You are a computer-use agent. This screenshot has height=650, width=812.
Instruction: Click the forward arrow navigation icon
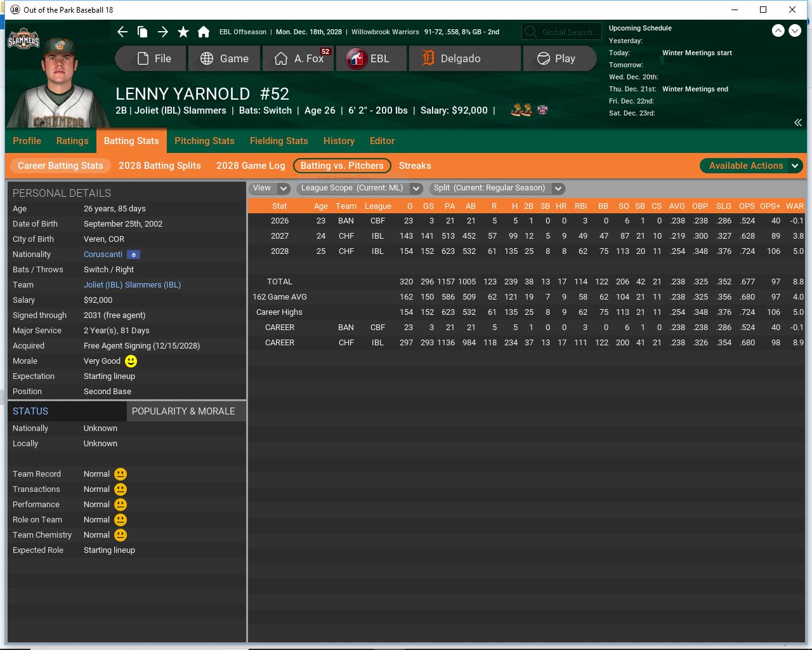(163, 32)
